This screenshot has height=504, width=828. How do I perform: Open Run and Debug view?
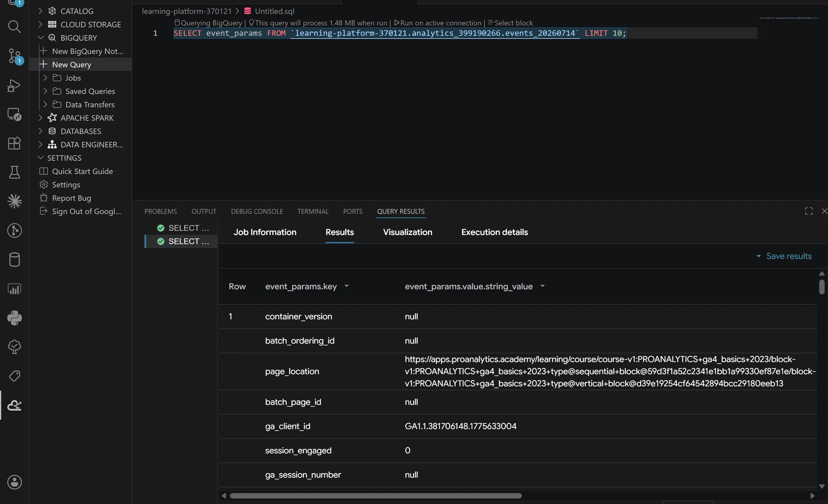click(14, 86)
